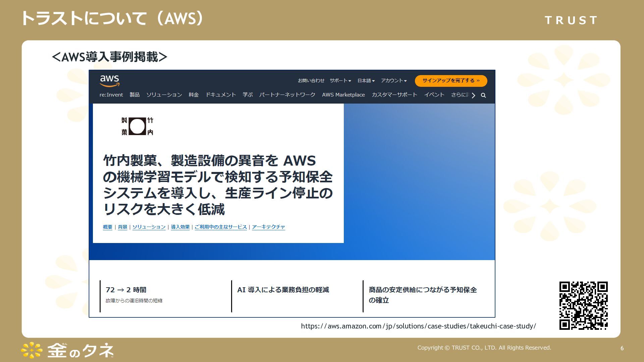The height and width of the screenshot is (362, 644).
Task: Click 'AI 導入による業務負担の軽減' text
Action: coord(283,290)
